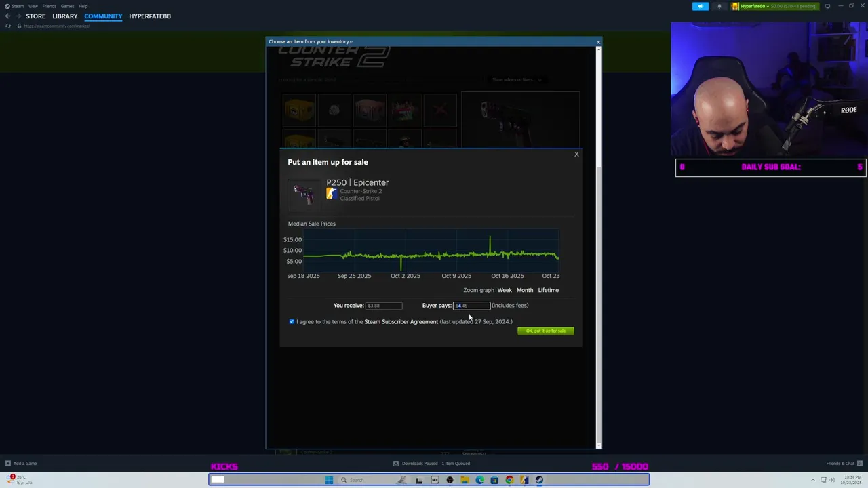Image resolution: width=868 pixels, height=488 pixels.
Task: Navigate forward with the forward arrow
Action: (x=18, y=16)
